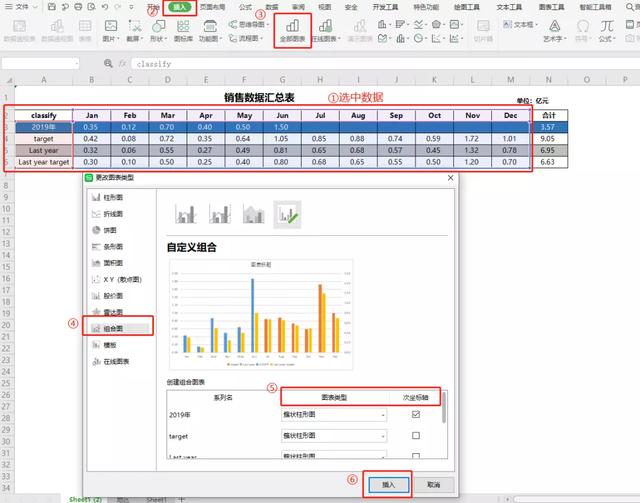Choose the first combo chart subtype thumbnail
This screenshot has height=503, width=640.
pyautogui.click(x=186, y=214)
